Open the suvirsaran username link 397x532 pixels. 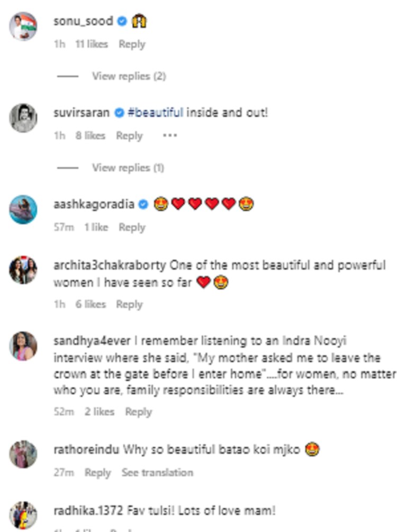(x=82, y=113)
